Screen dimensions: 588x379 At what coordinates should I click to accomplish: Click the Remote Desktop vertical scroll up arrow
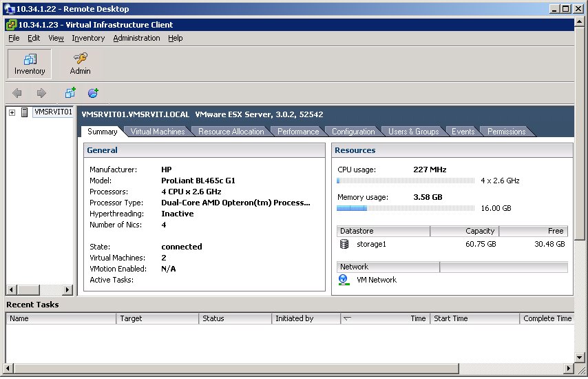point(579,22)
